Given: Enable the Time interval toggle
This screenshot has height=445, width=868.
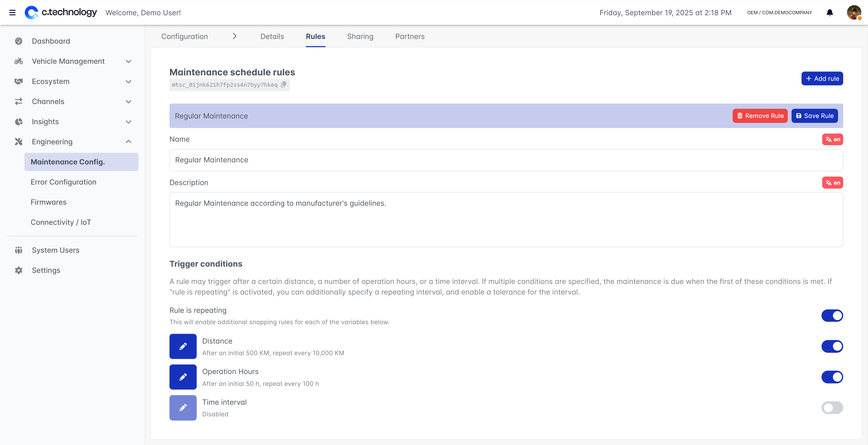Looking at the screenshot, I should 832,407.
